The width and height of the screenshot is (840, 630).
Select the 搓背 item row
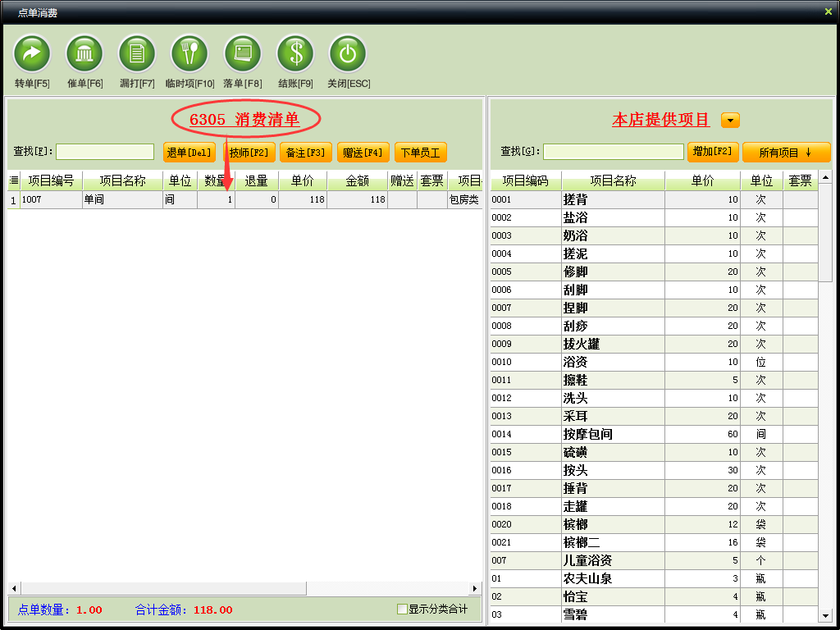pos(654,199)
